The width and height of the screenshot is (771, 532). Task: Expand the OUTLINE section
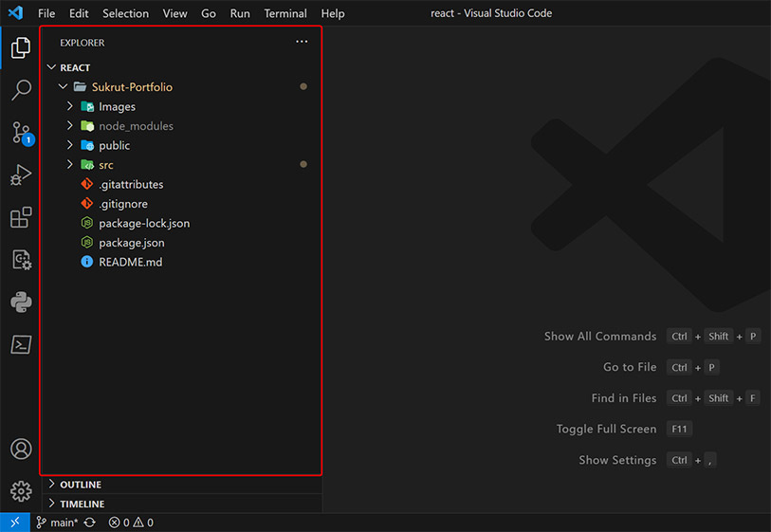coord(51,485)
